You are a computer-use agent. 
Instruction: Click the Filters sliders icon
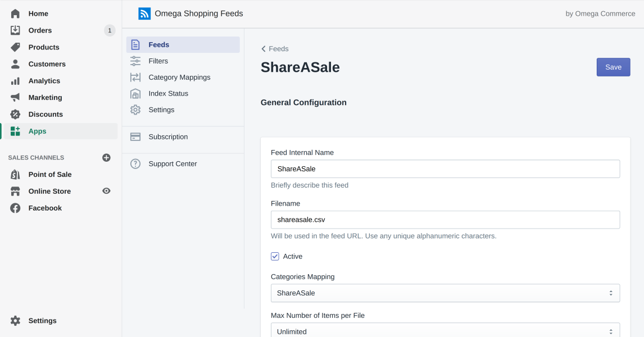[x=135, y=61]
